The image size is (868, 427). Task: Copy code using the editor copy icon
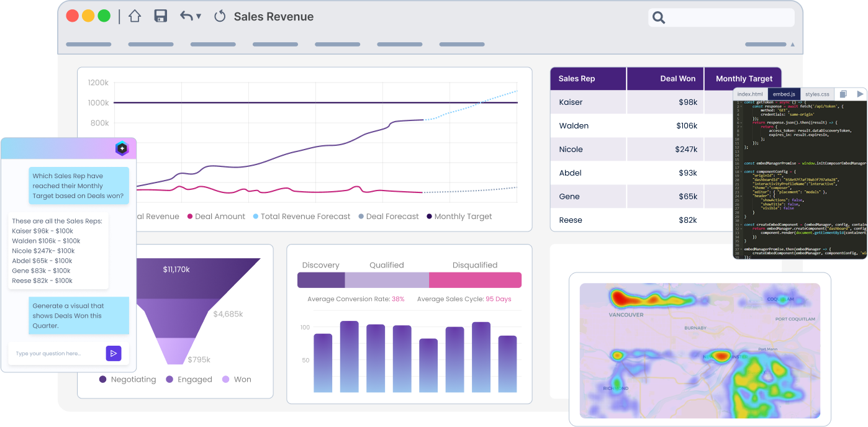tap(843, 94)
